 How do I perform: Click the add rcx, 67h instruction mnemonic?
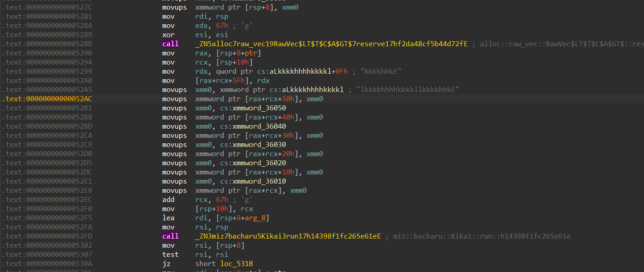[x=168, y=200]
